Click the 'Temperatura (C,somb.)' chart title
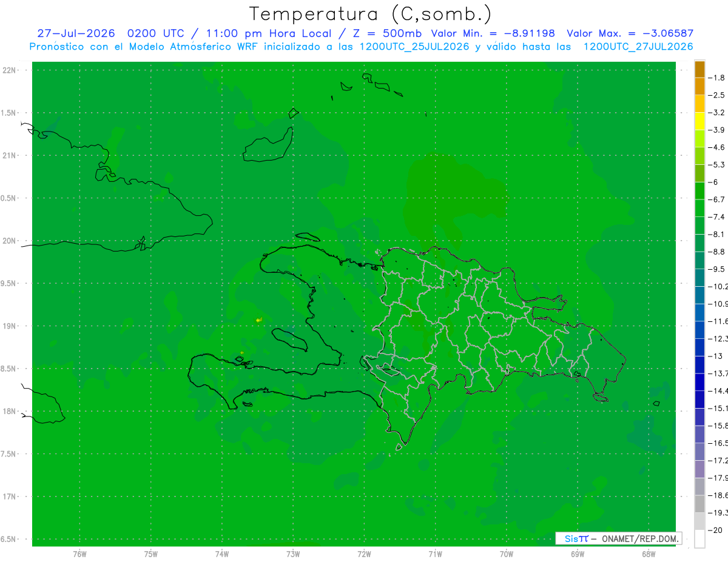Viewport: 728px width, 562px height. pyautogui.click(x=371, y=14)
